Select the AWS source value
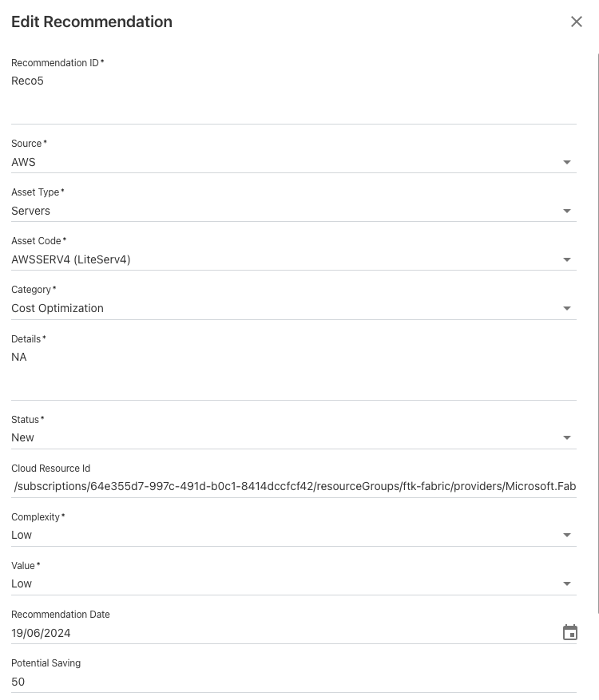This screenshot has width=599, height=700. coord(24,162)
